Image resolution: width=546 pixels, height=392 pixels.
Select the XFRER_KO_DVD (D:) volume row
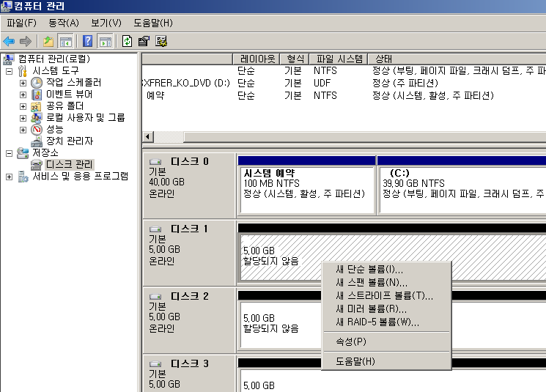click(344, 84)
